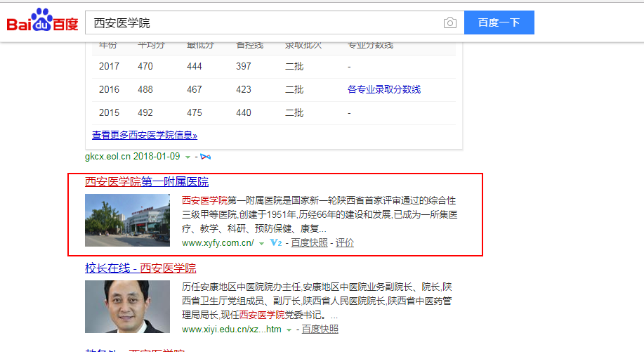Open 校长在线 - 西安医学院 result title
This screenshot has width=644, height=352.
tap(140, 268)
